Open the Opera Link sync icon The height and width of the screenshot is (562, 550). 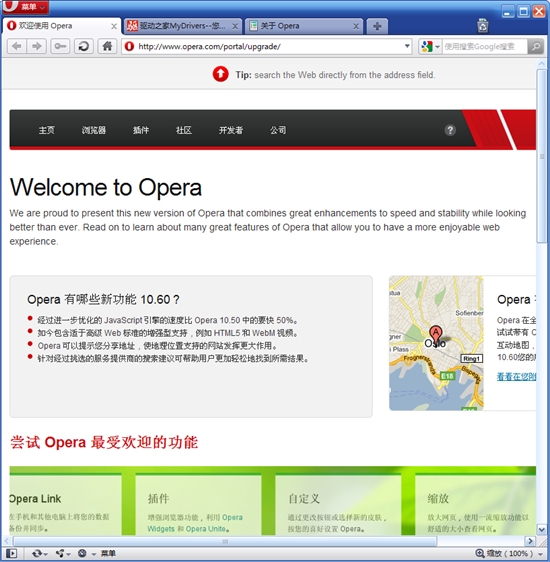[x=37, y=553]
